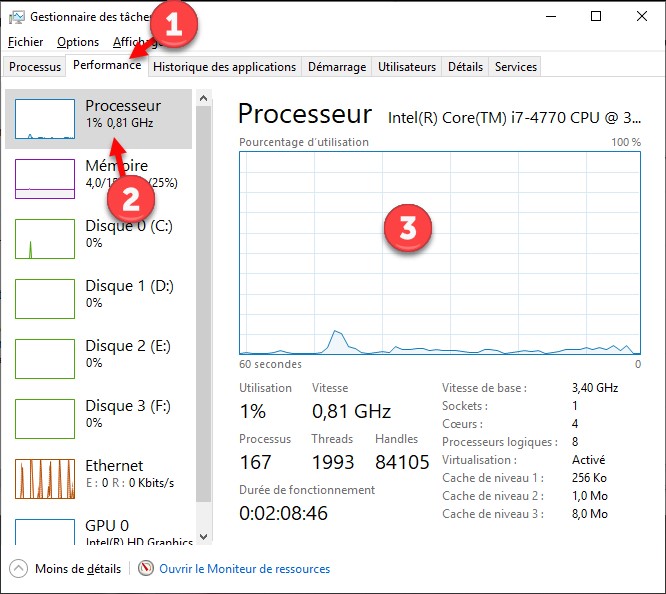The height and width of the screenshot is (594, 666).
Task: Go to the Services tab
Action: [516, 67]
